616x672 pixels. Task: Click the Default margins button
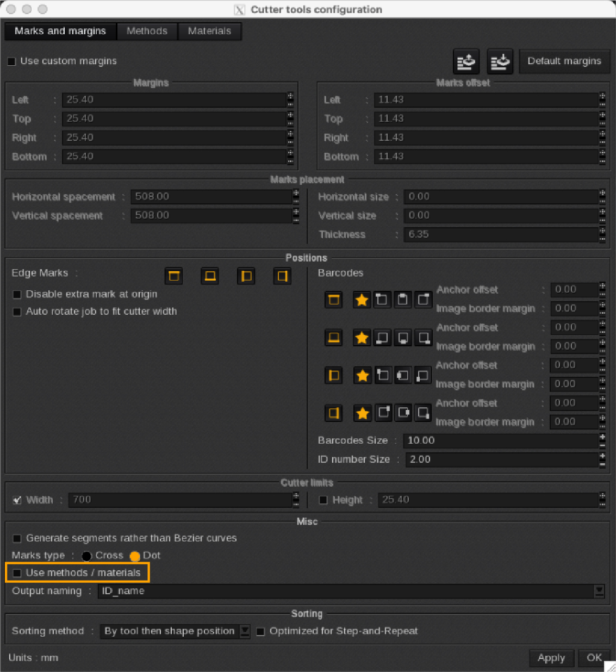click(564, 61)
